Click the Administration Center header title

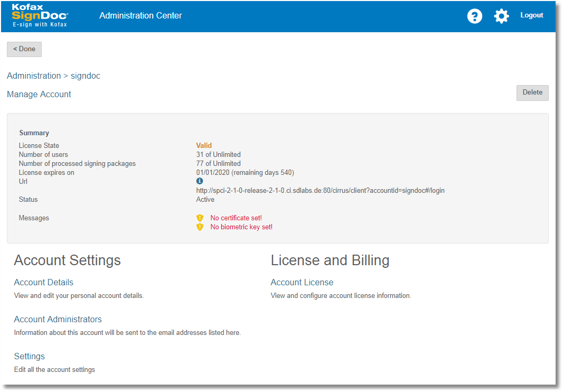pyautogui.click(x=140, y=16)
